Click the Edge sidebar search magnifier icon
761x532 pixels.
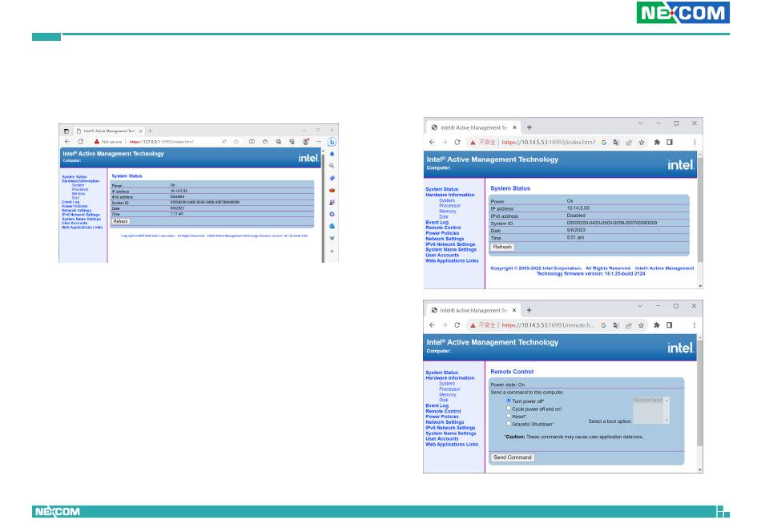click(332, 165)
